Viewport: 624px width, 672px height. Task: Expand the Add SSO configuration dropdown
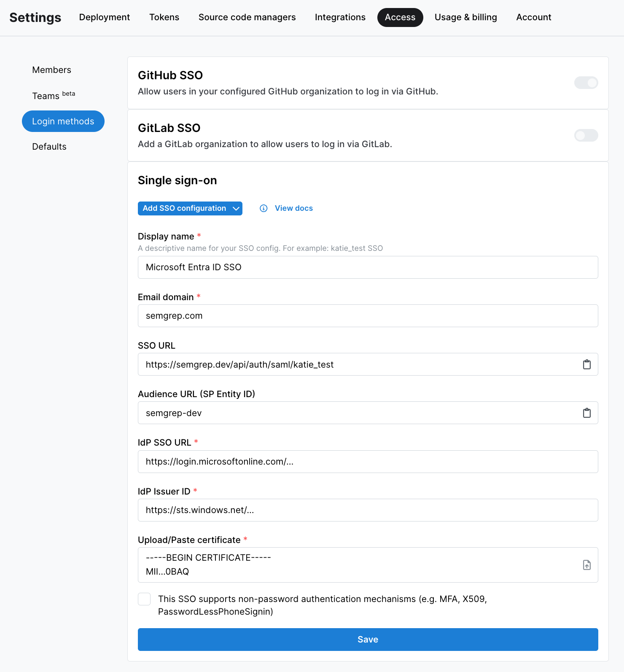click(190, 208)
